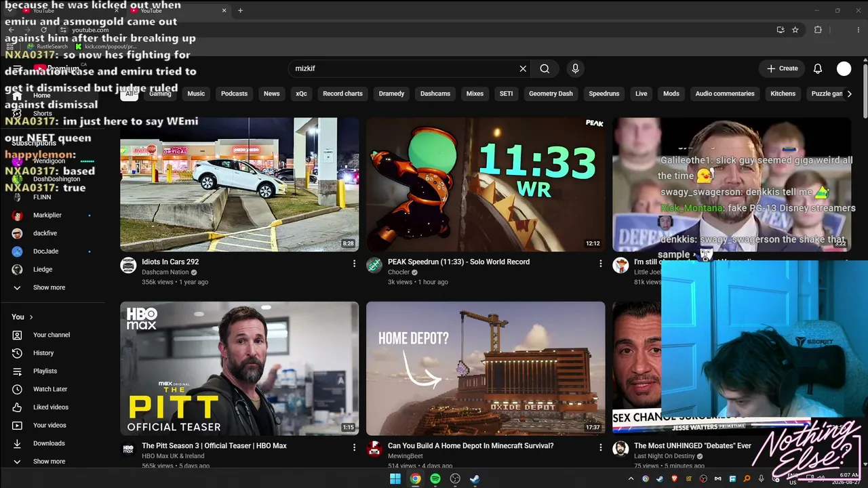868x488 pixels.
Task: Open the Chrome extensions puzzle menu
Action: pos(818,30)
